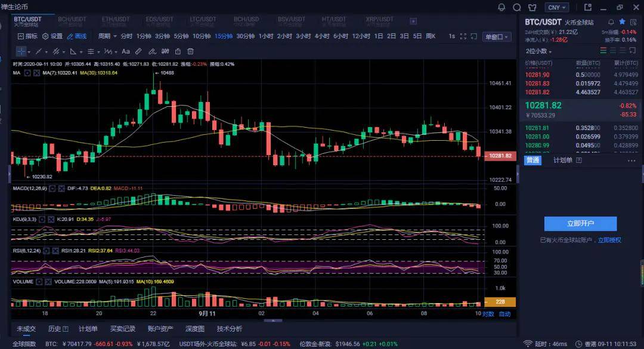This screenshot has width=644, height=349.
Task: Pick the ruler measurement tool
Action: tap(138, 51)
